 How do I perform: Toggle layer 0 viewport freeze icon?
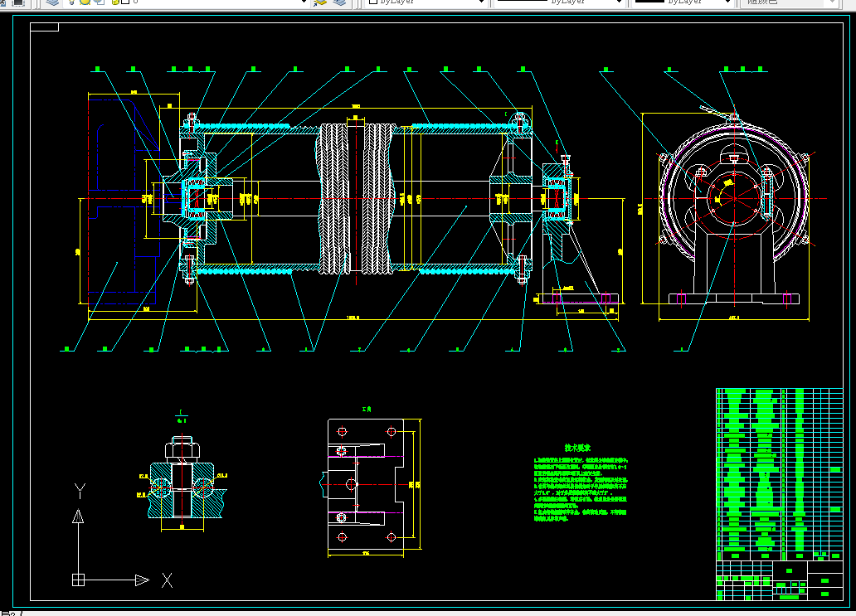[100, 2]
